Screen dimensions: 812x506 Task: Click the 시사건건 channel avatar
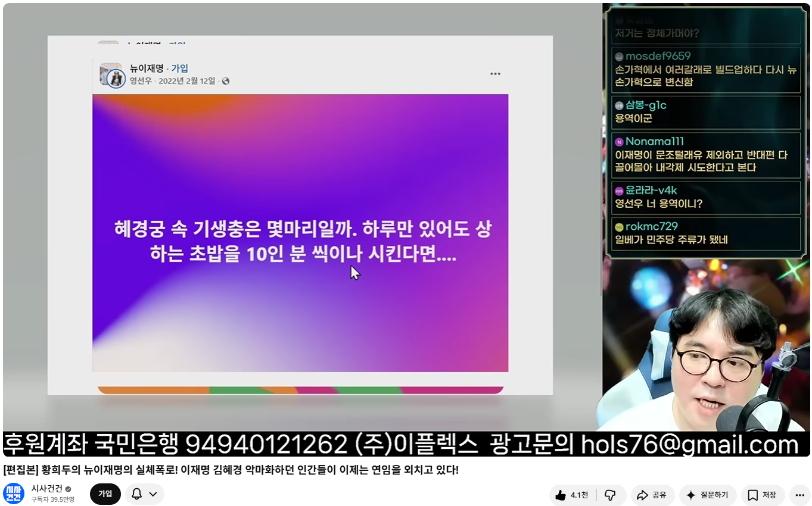(14, 494)
